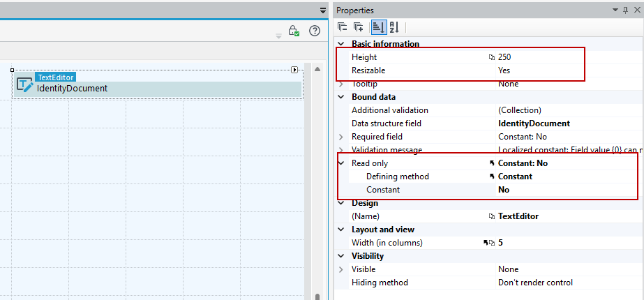Edit the (Name) value TextEditor

click(x=518, y=216)
